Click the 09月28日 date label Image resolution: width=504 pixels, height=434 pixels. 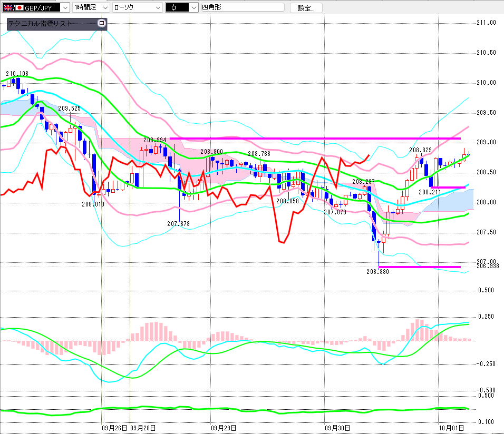[x=143, y=428]
